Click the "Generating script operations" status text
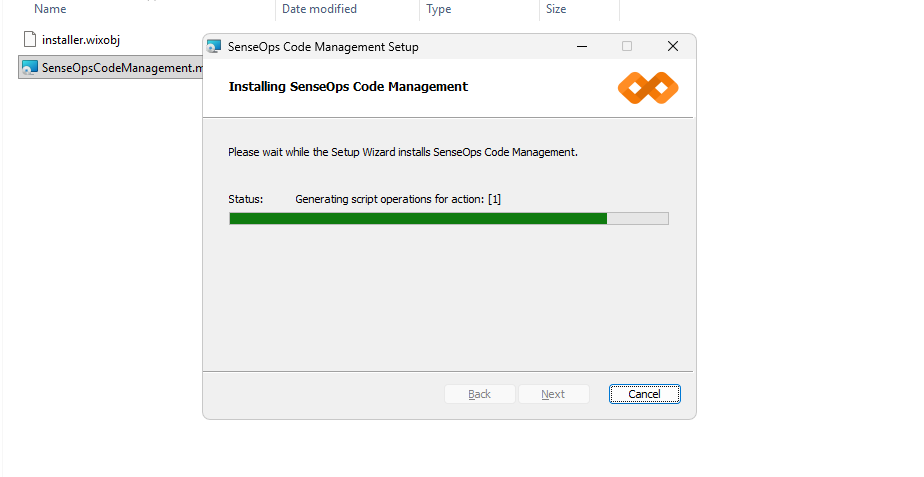Image resolution: width=924 pixels, height=477 pixels. (398, 199)
